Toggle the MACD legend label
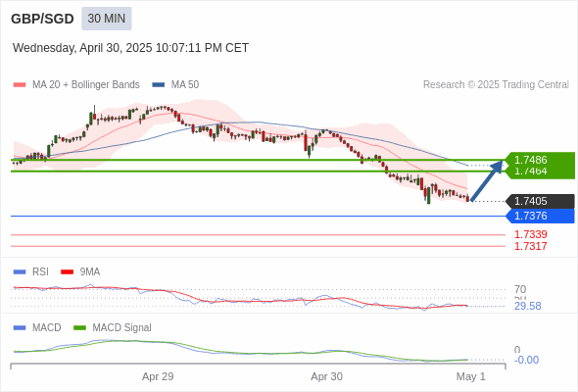 point(46,327)
